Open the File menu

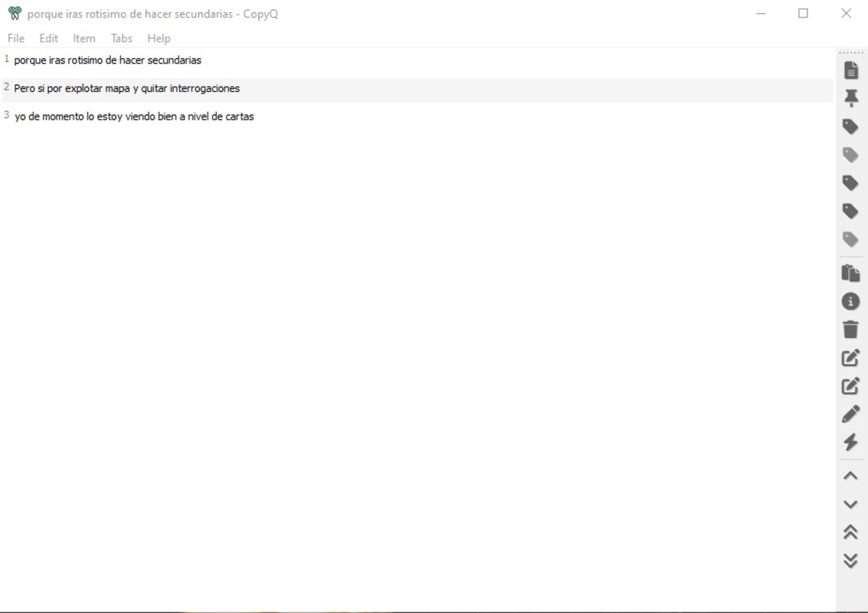(16, 38)
